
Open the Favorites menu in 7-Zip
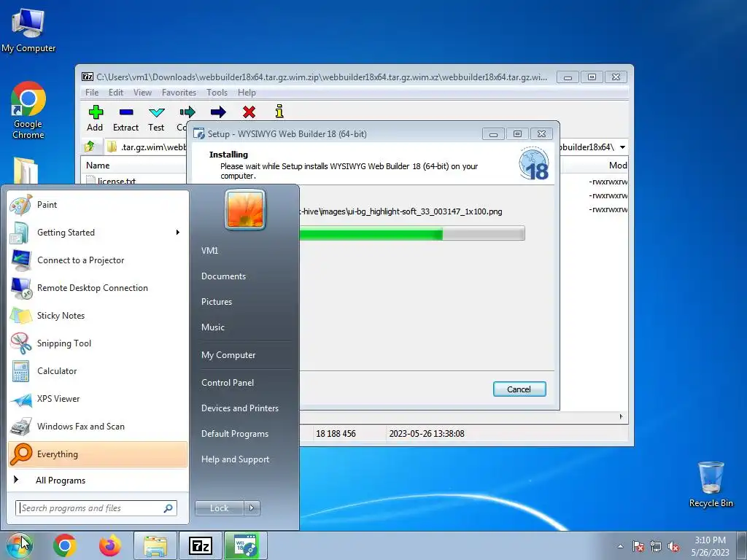click(x=179, y=93)
